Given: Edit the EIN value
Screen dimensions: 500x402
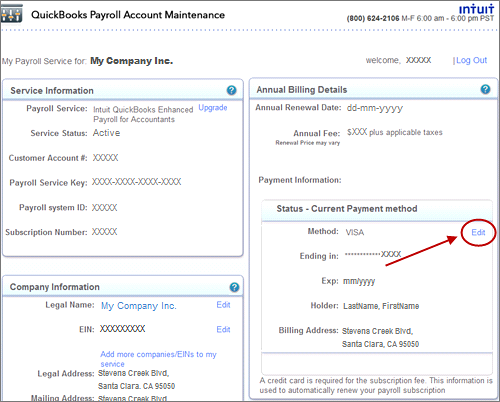Looking at the screenshot, I should 223,329.
